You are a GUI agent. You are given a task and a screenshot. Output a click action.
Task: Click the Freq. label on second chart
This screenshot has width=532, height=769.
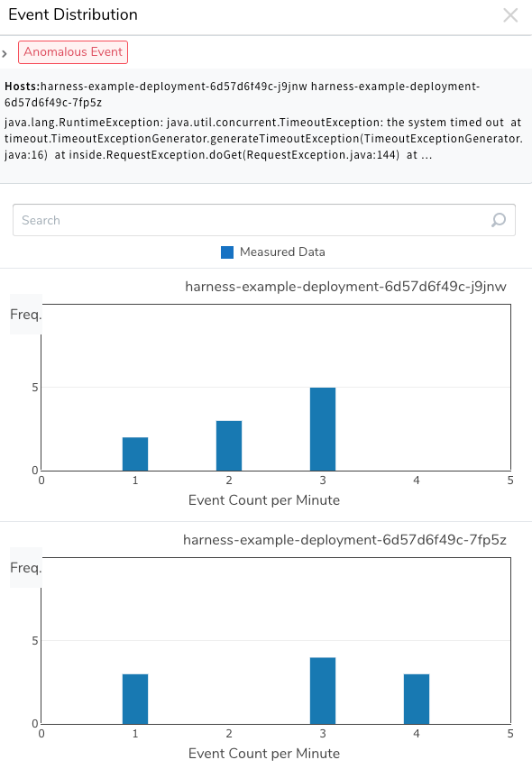[26, 568]
